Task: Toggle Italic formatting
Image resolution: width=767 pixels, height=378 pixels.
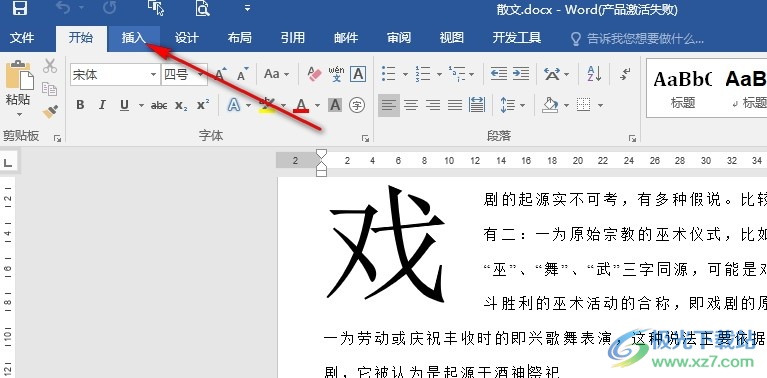Action: pyautogui.click(x=102, y=105)
